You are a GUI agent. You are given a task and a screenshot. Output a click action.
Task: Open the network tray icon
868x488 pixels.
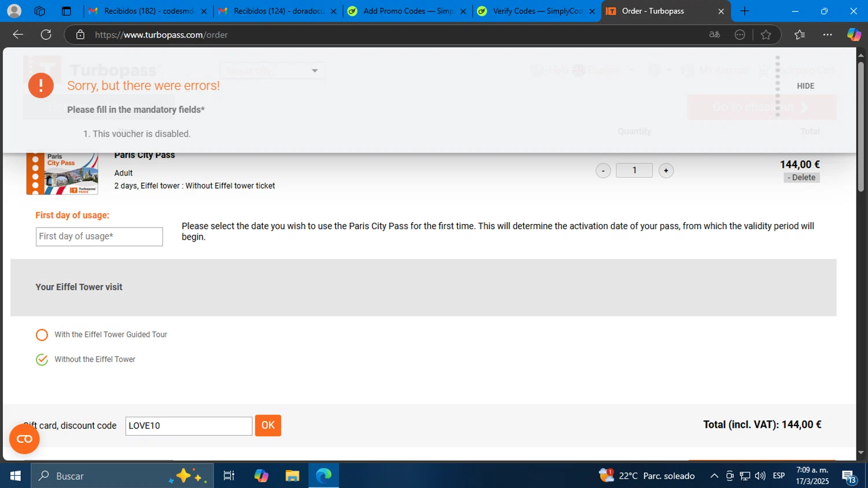click(745, 476)
